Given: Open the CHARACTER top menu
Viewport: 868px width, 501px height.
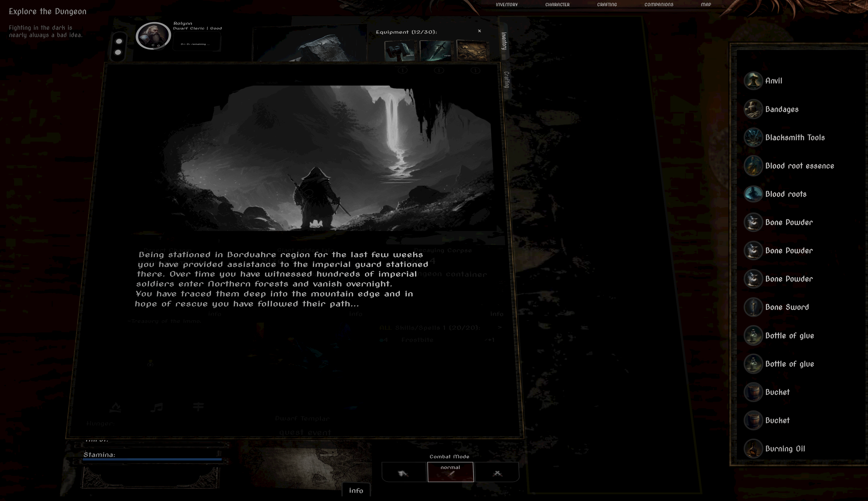Looking at the screenshot, I should click(557, 4).
